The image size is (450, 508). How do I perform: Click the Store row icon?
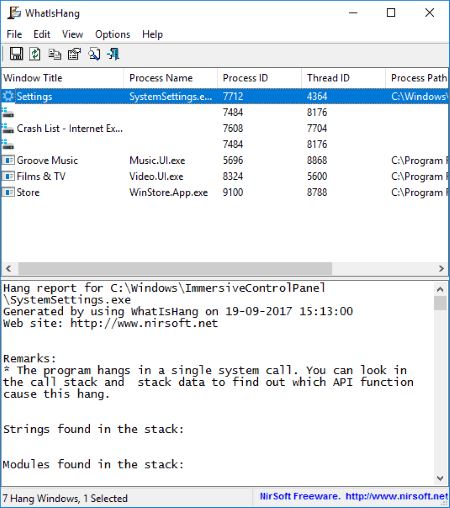[8, 192]
